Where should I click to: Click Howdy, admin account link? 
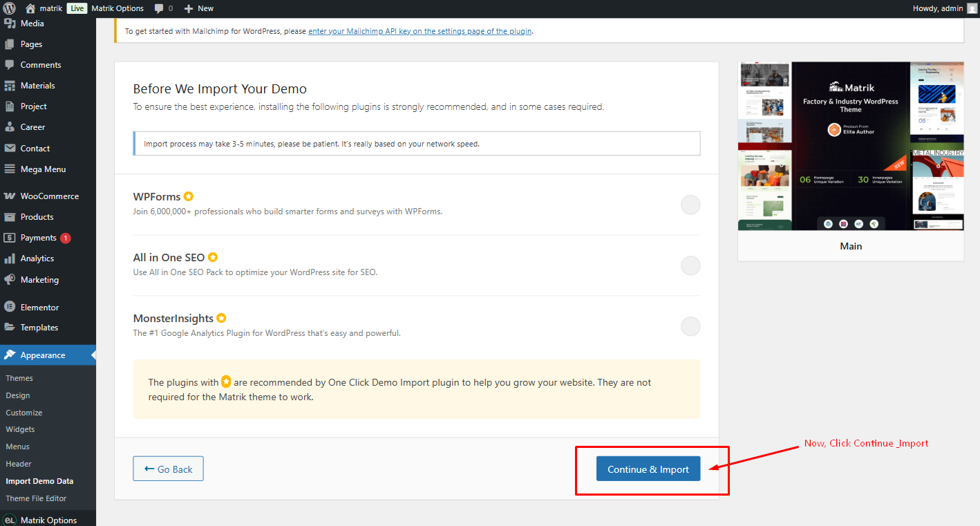click(x=938, y=8)
